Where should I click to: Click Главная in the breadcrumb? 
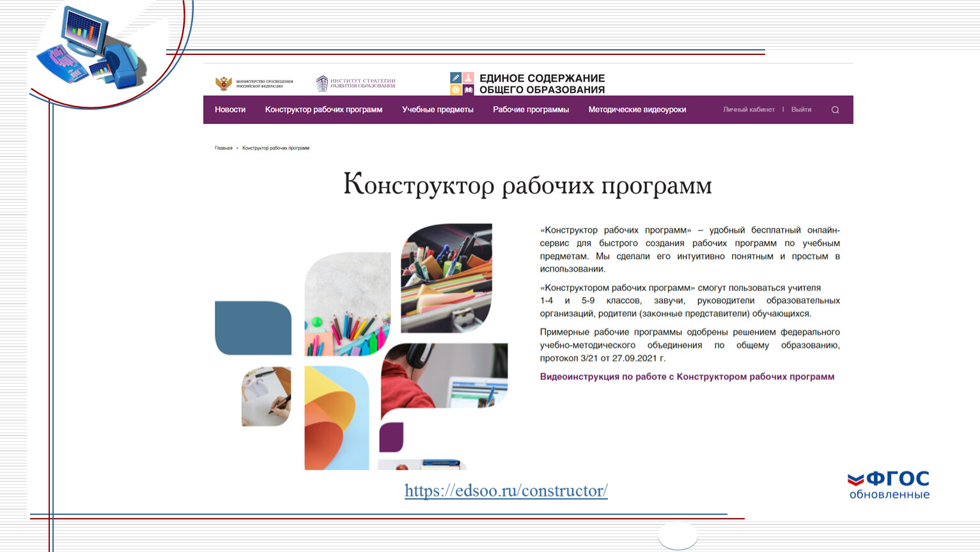click(x=223, y=148)
